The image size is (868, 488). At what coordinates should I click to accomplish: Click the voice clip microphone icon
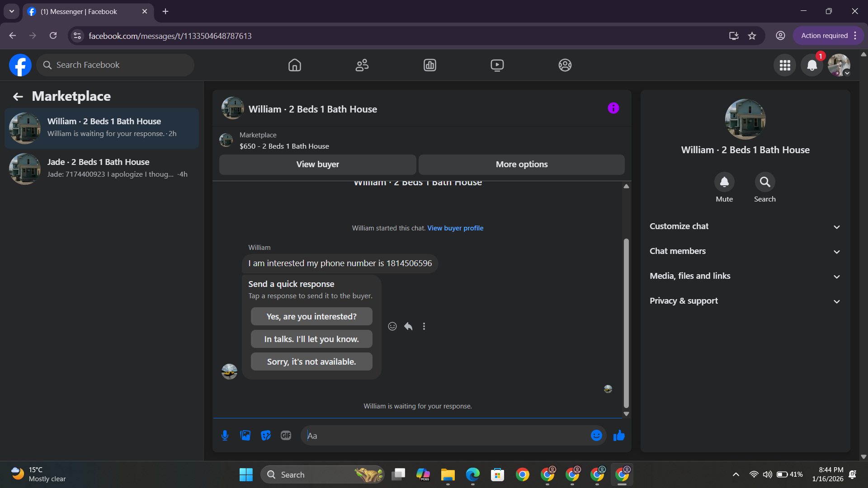[225, 435]
